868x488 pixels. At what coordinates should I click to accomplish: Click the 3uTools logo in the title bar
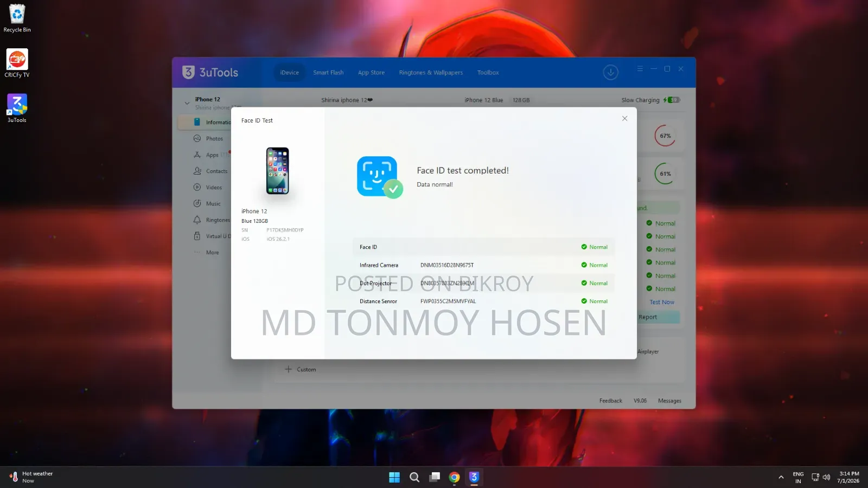210,73
